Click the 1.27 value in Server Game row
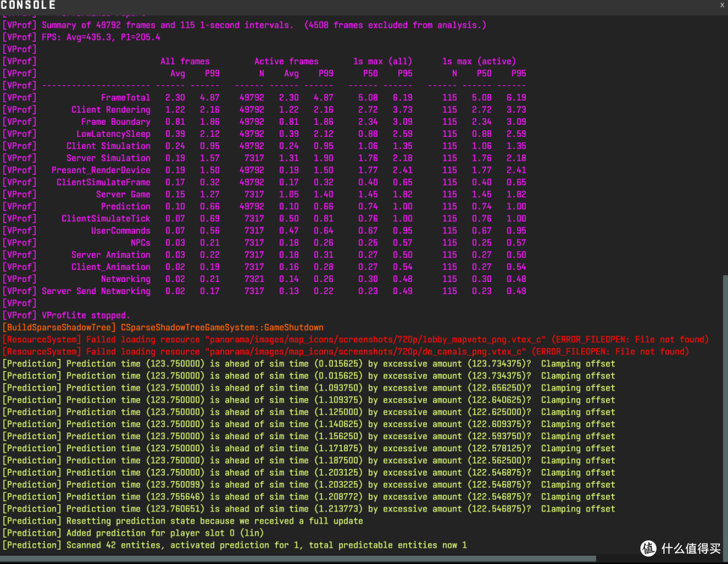This screenshot has height=564, width=728. [x=210, y=194]
